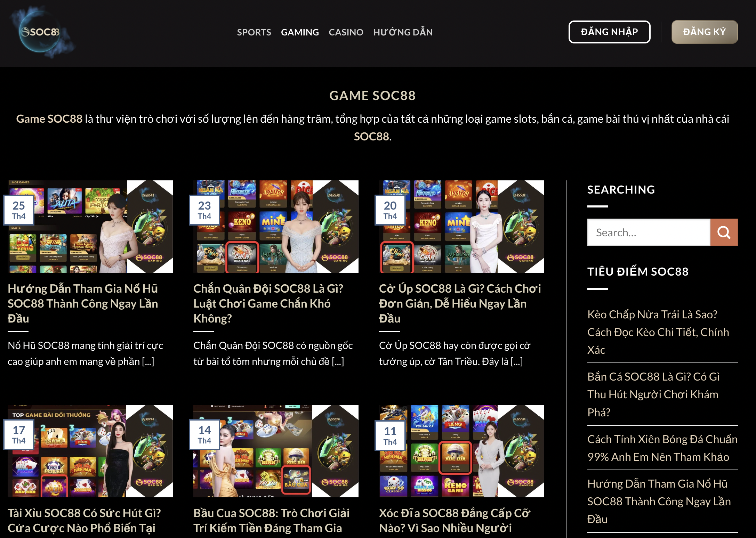Open the Cờ Úp SOC88 article thumbnail
Screen dimensions: 756x538
coord(461,227)
